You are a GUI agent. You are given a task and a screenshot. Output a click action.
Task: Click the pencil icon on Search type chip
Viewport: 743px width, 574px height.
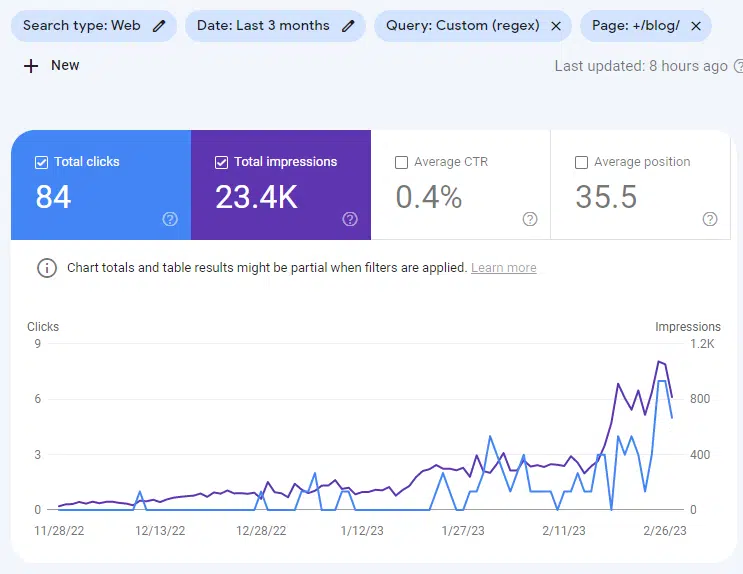point(159,26)
